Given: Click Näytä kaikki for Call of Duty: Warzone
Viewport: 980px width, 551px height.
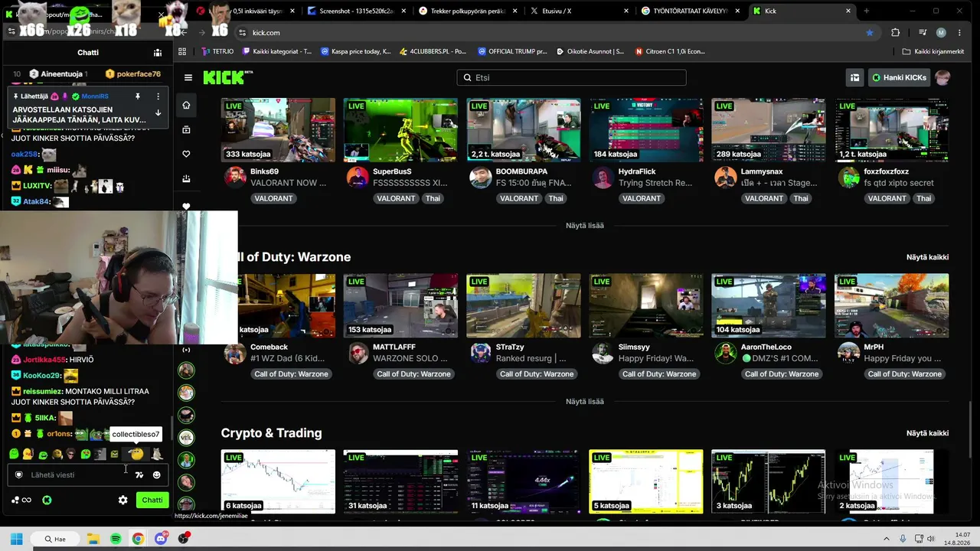Looking at the screenshot, I should 927,257.
